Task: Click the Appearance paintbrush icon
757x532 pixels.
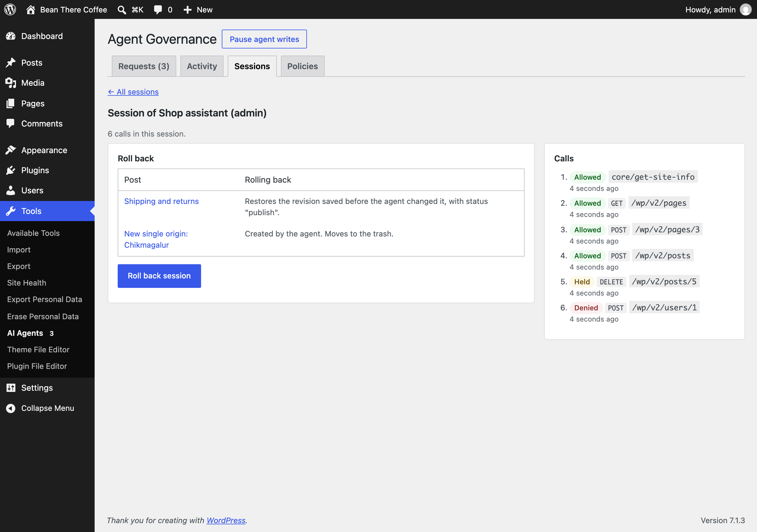Action: pyautogui.click(x=11, y=150)
